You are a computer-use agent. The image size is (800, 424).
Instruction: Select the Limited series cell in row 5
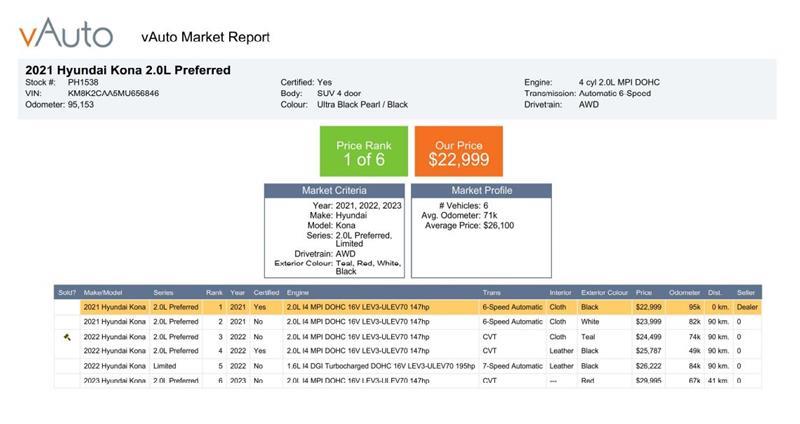pos(164,366)
